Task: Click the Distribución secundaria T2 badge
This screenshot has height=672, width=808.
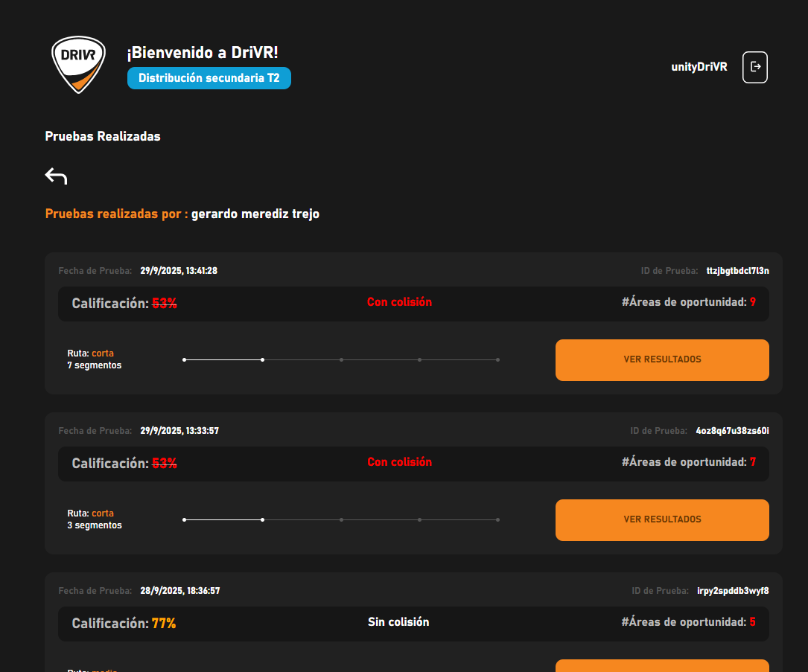Action: [x=209, y=78]
